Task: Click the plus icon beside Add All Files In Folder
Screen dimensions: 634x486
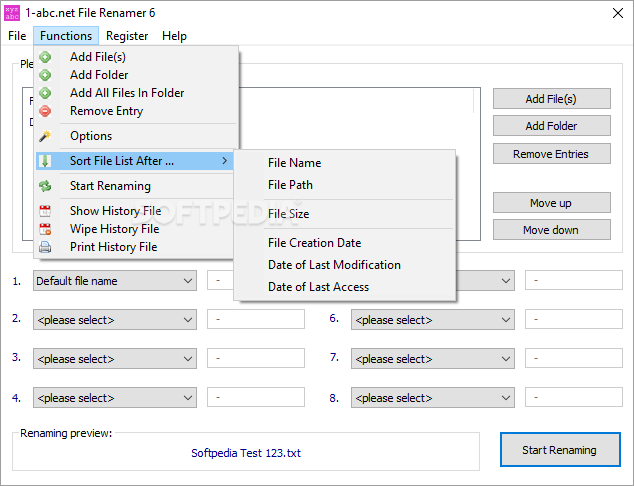Action: pyautogui.click(x=45, y=93)
